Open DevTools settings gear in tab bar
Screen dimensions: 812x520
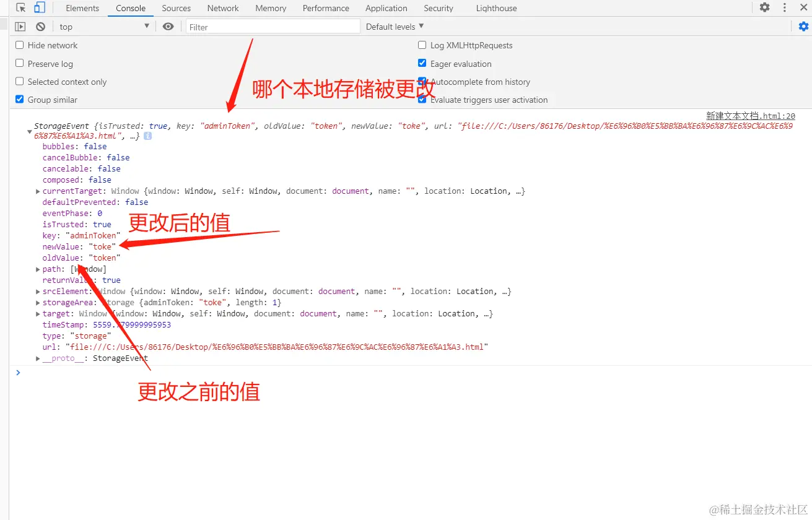pyautogui.click(x=765, y=8)
